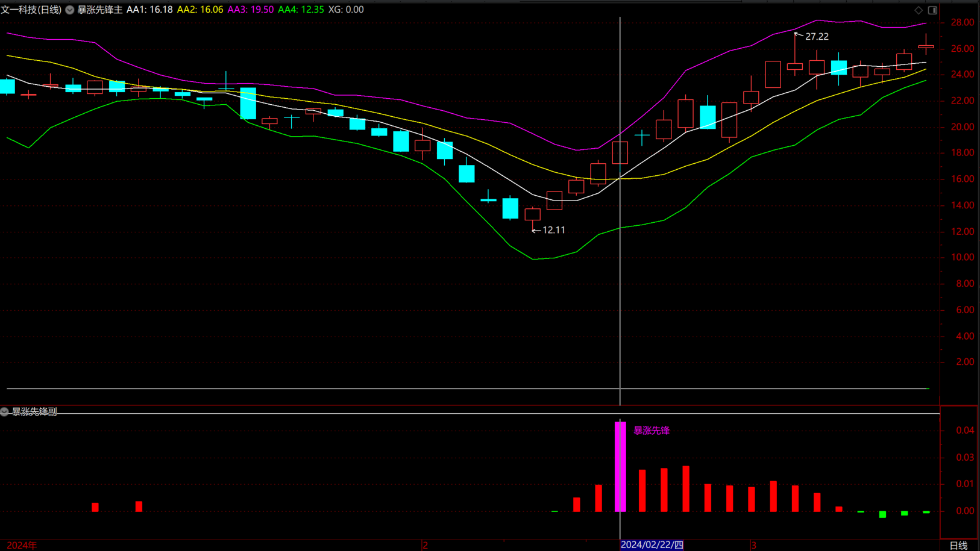
Task: Click the 0.04 sub-chart axis label
Action: tap(965, 430)
